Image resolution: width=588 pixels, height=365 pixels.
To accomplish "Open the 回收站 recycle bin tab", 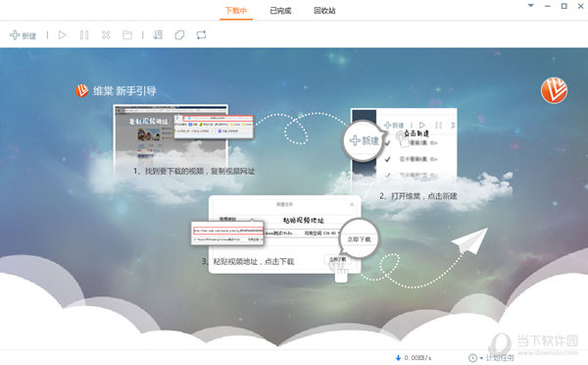I will [324, 11].
